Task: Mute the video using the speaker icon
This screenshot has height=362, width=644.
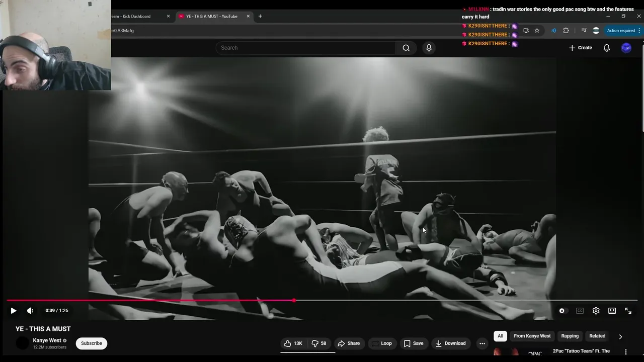Action: [x=30, y=311]
